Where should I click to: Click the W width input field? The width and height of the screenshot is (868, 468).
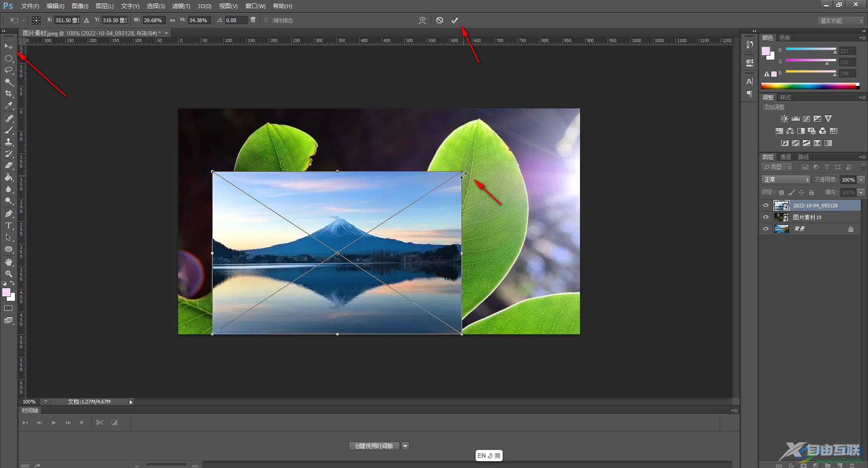click(154, 20)
